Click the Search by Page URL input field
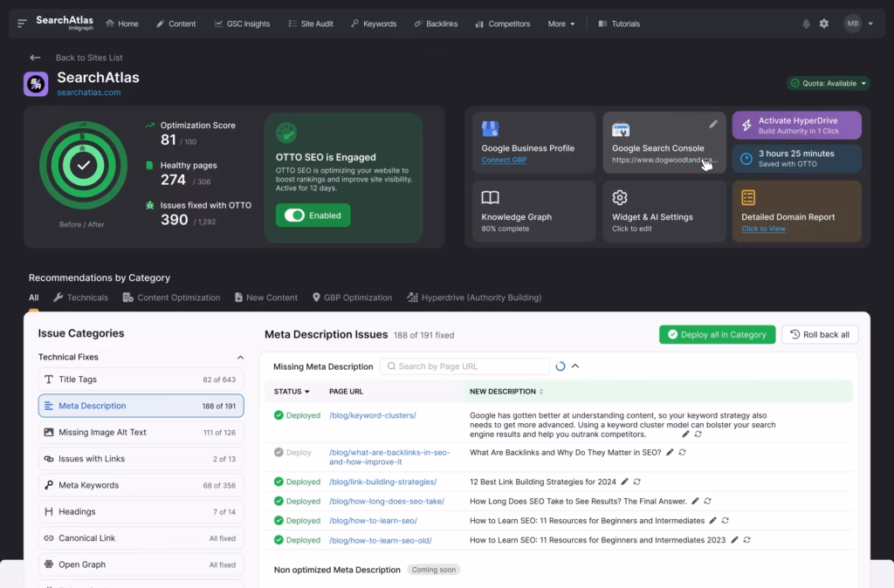 click(464, 366)
